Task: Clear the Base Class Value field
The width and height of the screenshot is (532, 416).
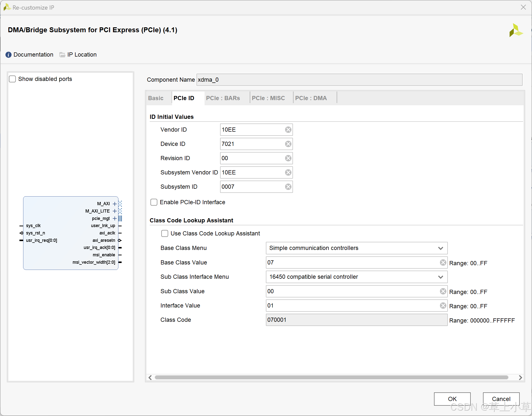Action: [443, 262]
